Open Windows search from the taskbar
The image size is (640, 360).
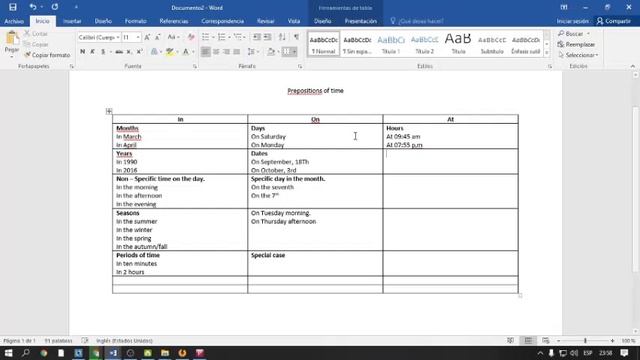(26, 353)
